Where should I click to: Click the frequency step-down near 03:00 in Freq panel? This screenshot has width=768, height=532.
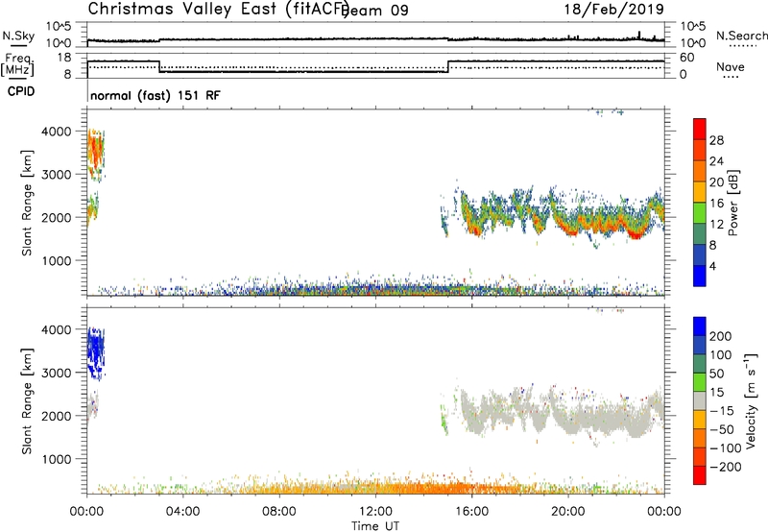(x=159, y=66)
